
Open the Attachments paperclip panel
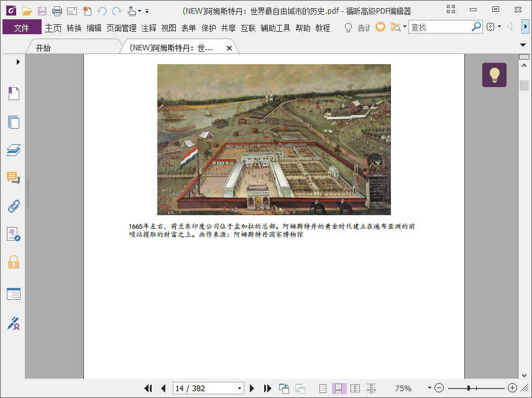point(14,206)
